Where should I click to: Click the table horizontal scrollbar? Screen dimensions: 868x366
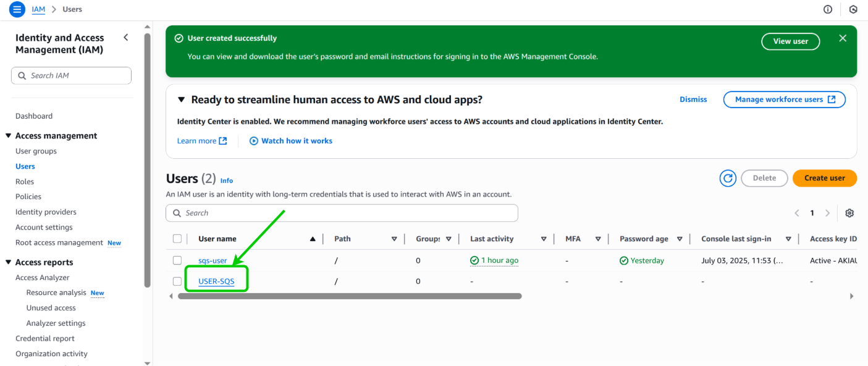point(350,296)
